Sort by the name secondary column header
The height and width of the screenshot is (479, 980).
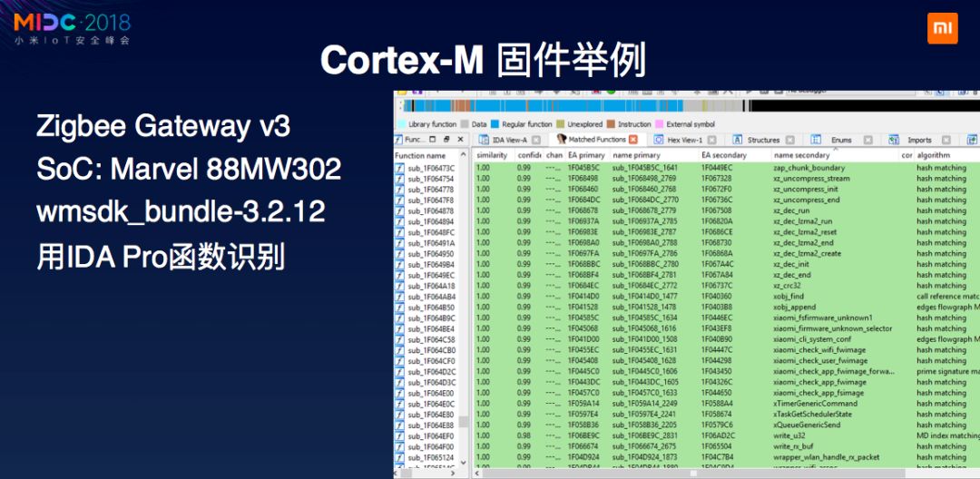tap(835, 155)
